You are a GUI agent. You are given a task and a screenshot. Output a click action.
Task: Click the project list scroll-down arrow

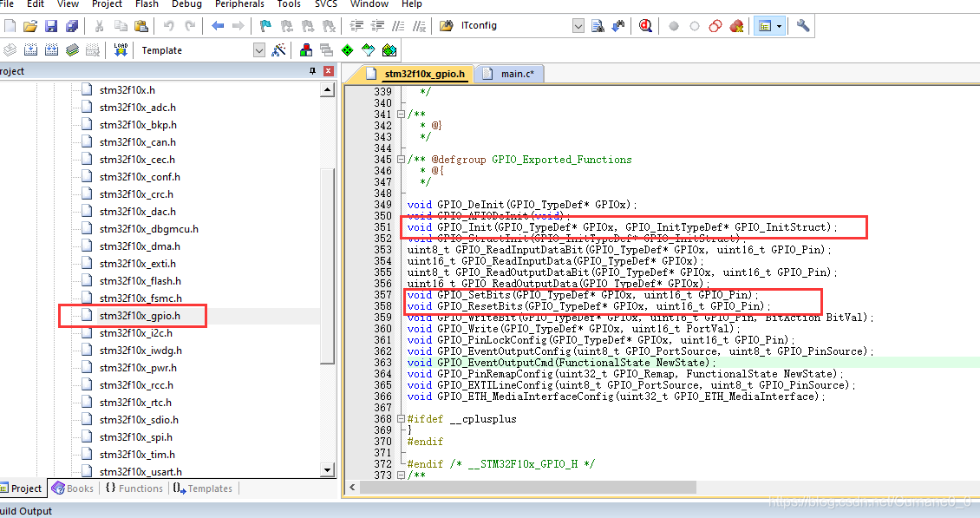(328, 469)
